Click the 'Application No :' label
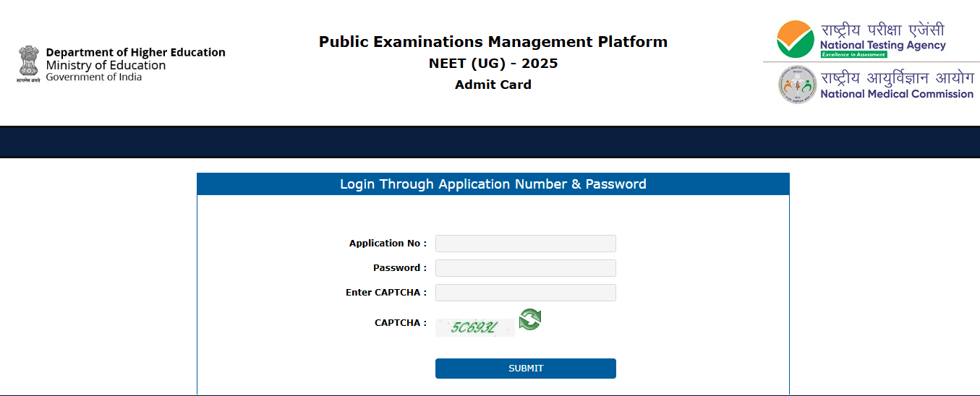The height and width of the screenshot is (396, 980). (x=388, y=244)
